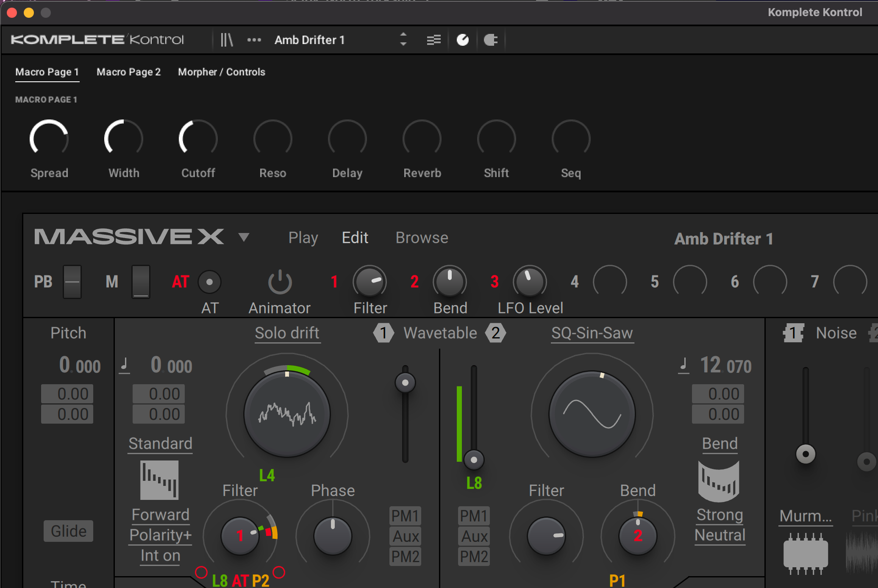
Task: Click the plug-in panel icon
Action: pos(491,40)
